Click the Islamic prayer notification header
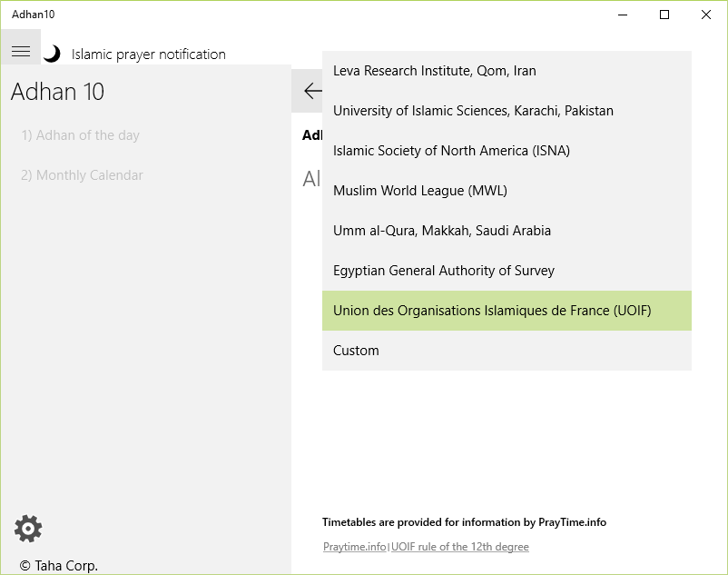 [x=149, y=55]
